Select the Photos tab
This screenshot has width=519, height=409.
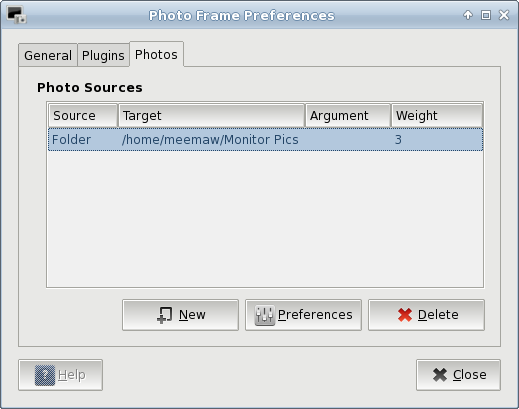click(x=156, y=54)
